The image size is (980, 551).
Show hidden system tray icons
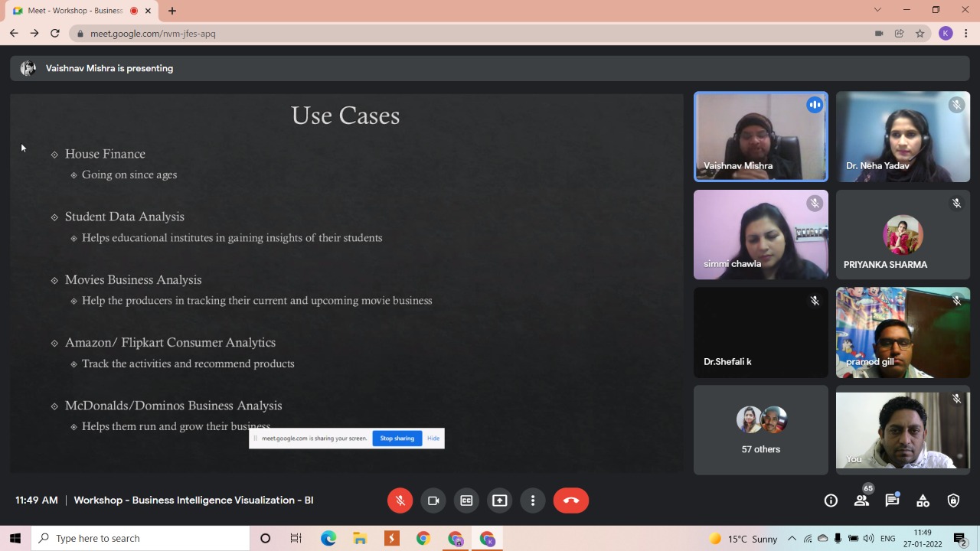(x=792, y=539)
